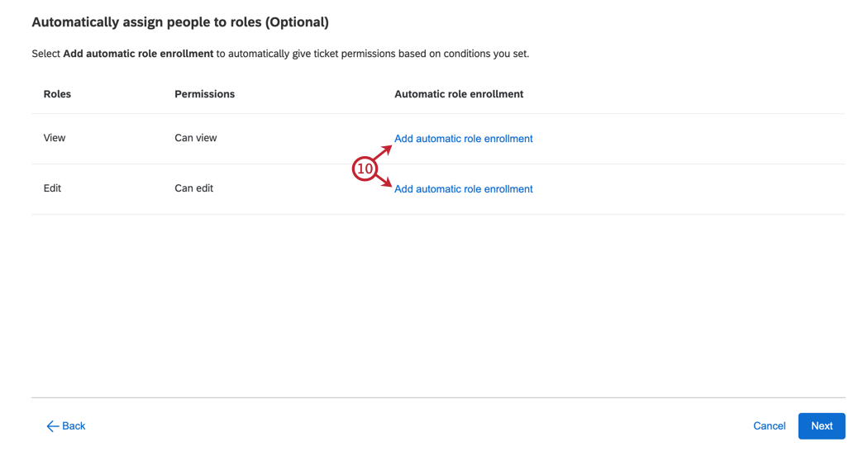Select the Automatic role enrollment column header
This screenshot has width=868, height=461.
(x=459, y=94)
